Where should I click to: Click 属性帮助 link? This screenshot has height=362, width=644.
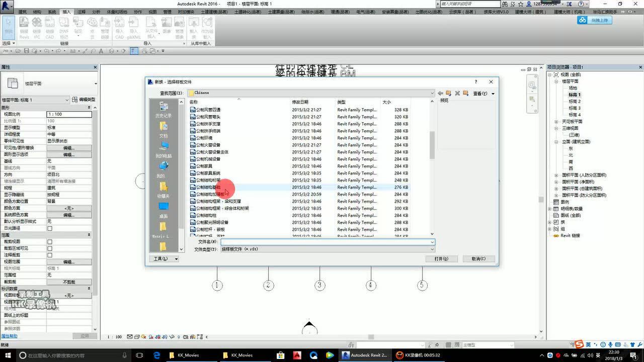pos(9,336)
